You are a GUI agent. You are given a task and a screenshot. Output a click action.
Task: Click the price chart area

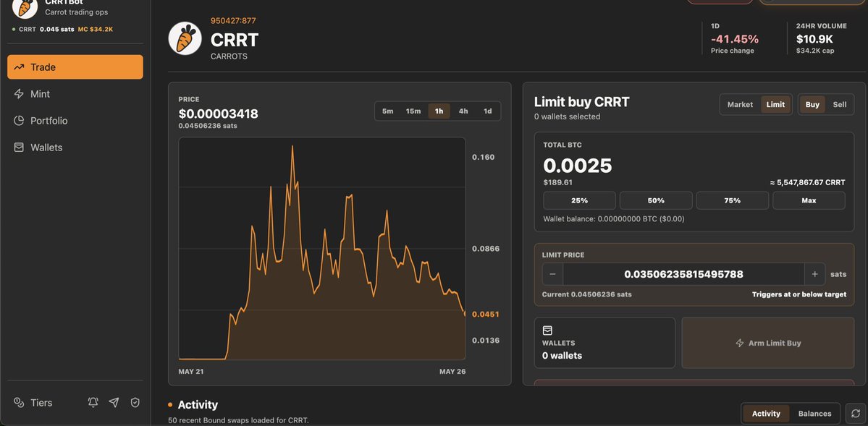click(322, 248)
